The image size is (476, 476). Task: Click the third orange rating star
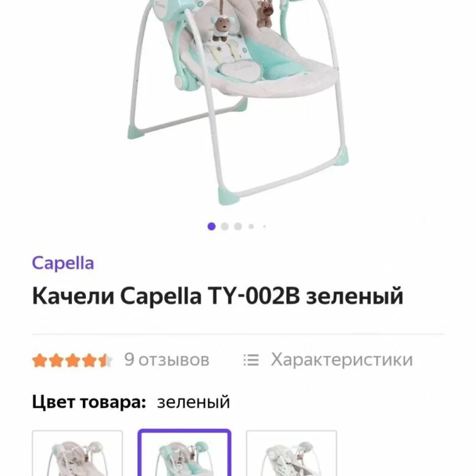(73, 360)
